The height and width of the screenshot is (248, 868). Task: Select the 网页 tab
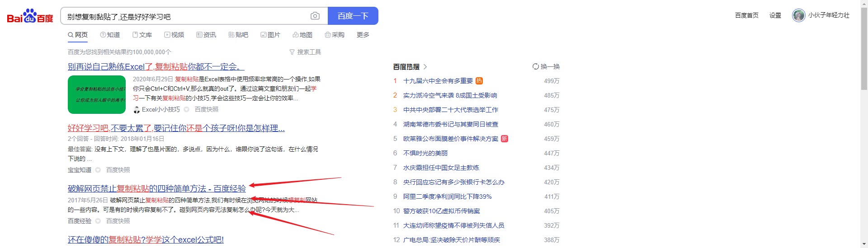[x=78, y=35]
